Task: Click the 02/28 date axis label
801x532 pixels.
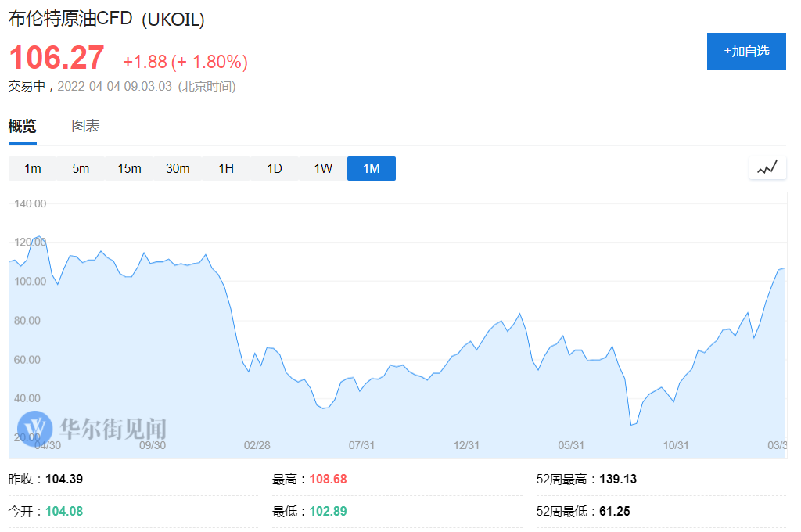Action: [257, 445]
